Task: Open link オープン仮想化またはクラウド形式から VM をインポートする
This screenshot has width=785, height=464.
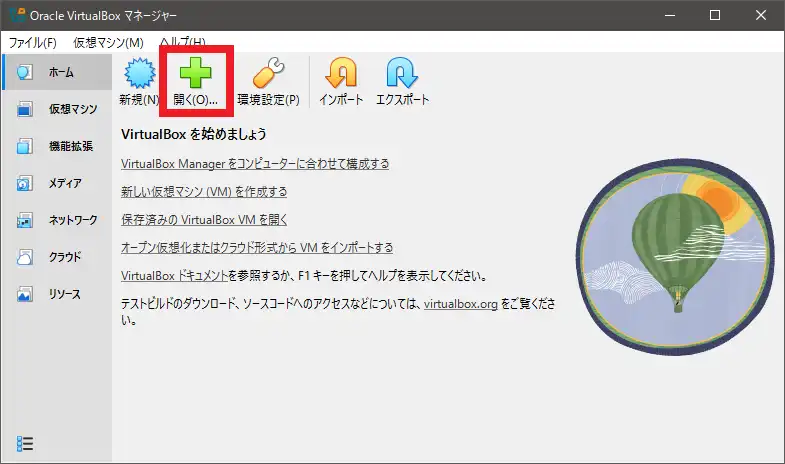Action: pyautogui.click(x=257, y=248)
